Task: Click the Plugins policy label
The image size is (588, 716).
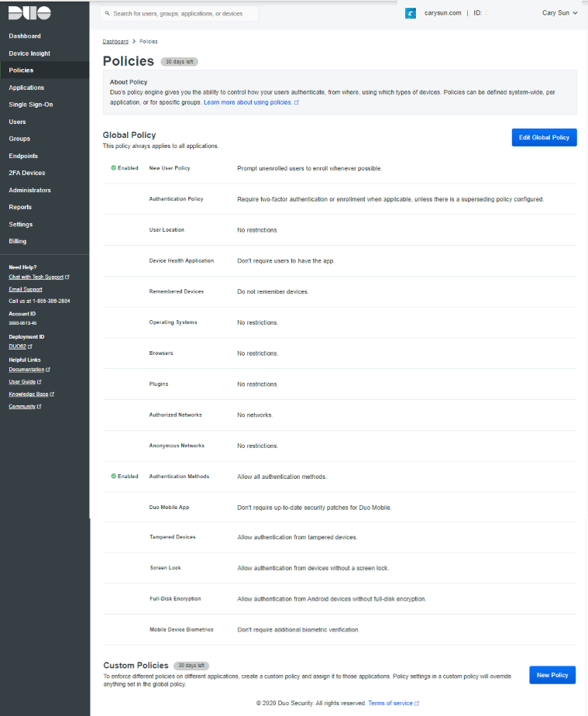Action: [158, 384]
